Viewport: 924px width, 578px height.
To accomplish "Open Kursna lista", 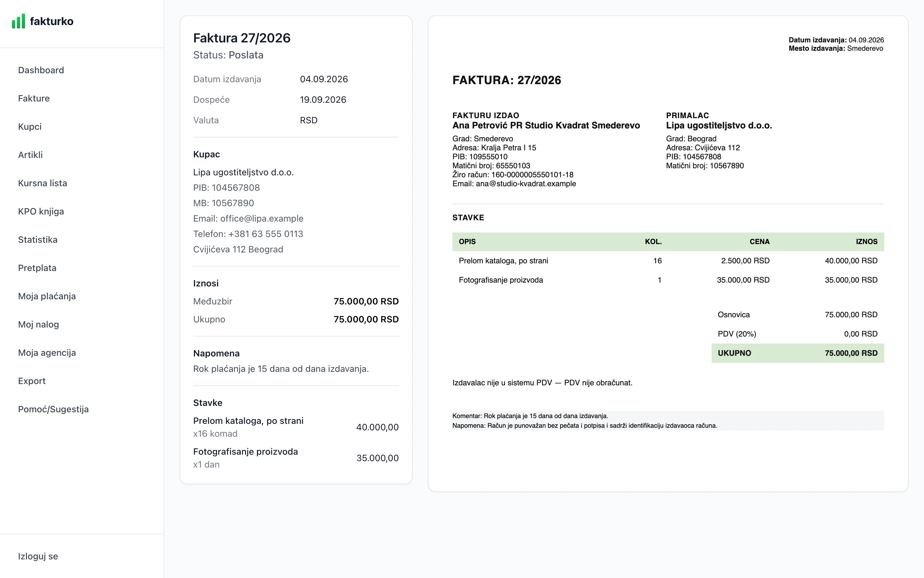I will (42, 183).
